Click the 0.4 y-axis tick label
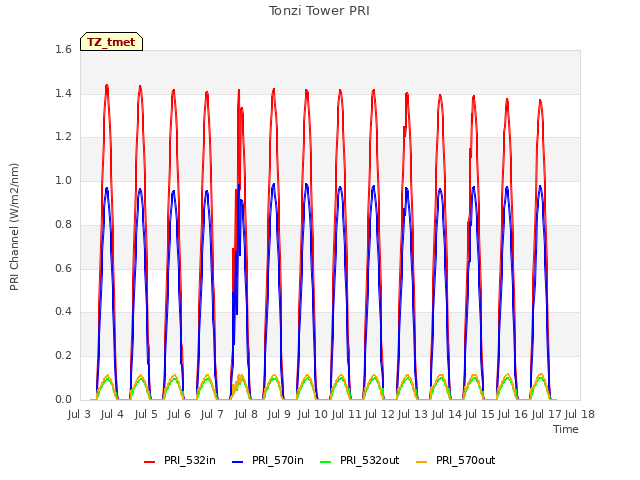Image resolution: width=640 pixels, height=480 pixels. (63, 311)
